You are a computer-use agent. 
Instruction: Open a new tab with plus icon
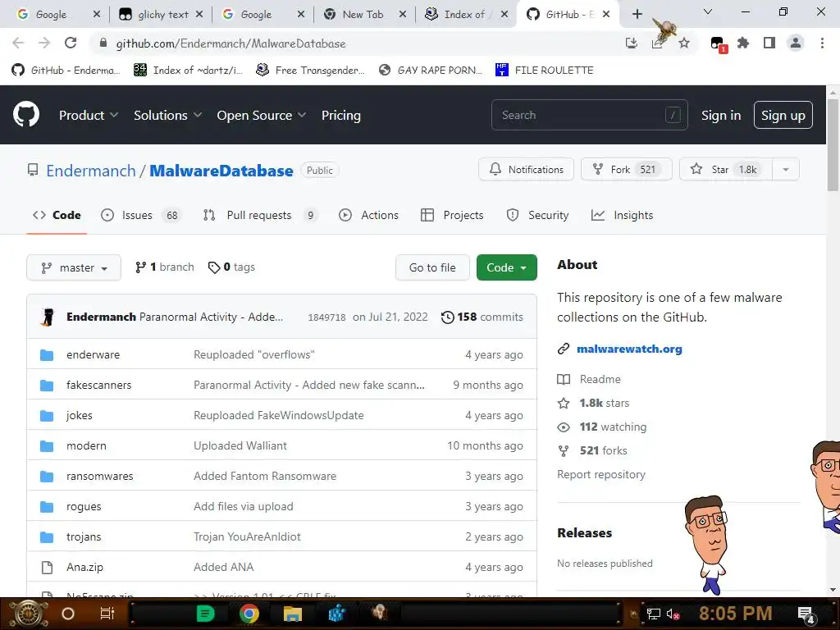click(637, 15)
